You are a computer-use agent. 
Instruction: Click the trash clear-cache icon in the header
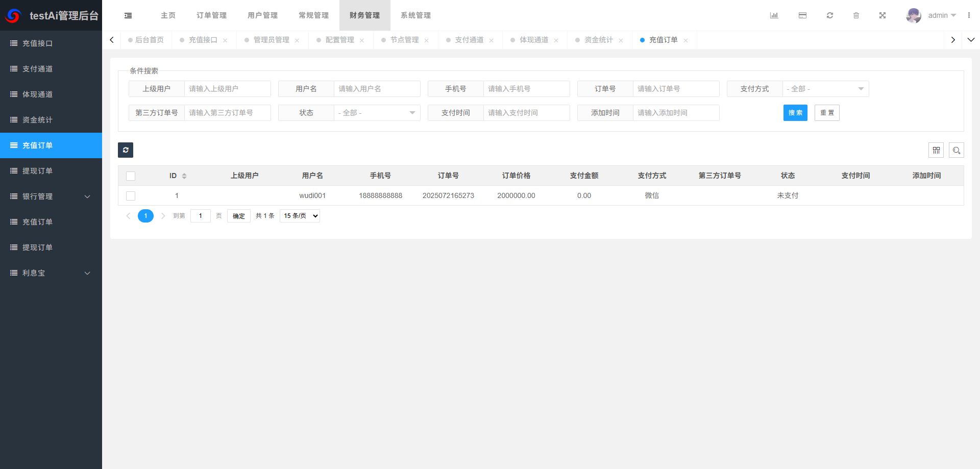pos(856,15)
